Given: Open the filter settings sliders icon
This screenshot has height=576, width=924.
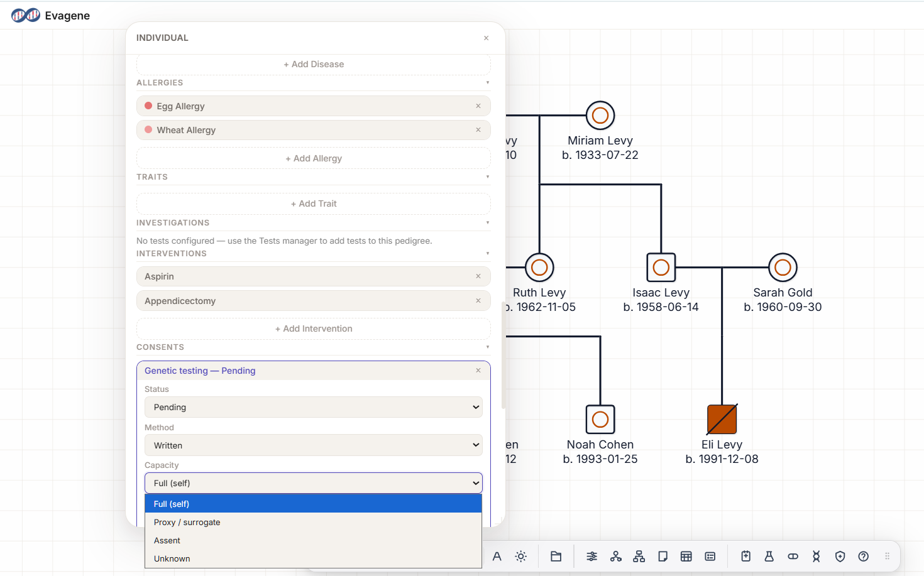Looking at the screenshot, I should tap(591, 557).
